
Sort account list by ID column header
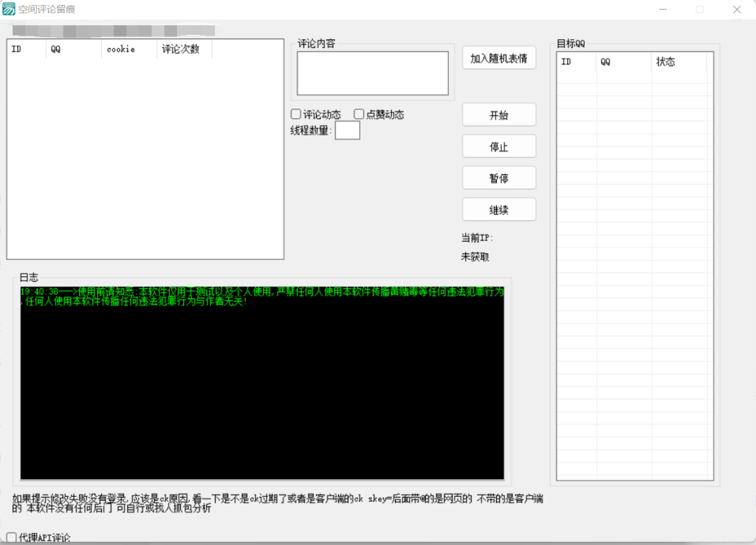[26, 49]
